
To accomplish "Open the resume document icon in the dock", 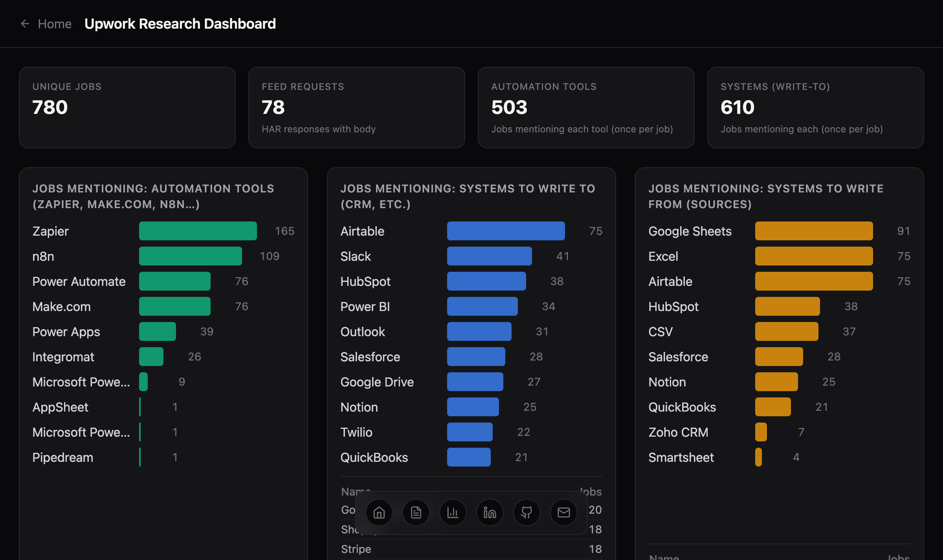I will [416, 512].
